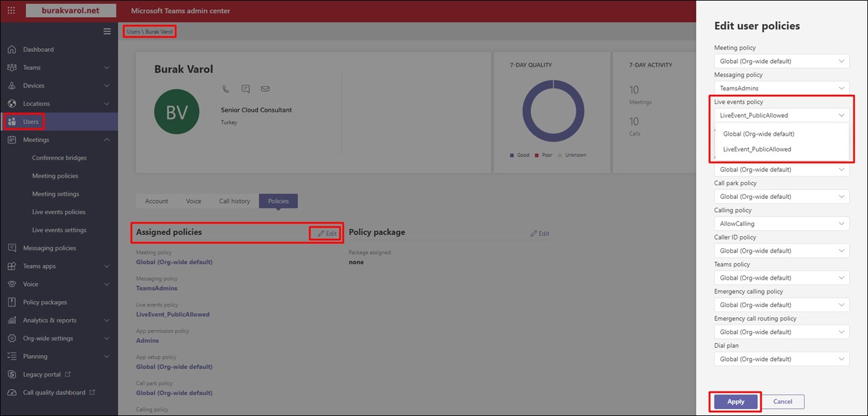Click the Legacy portal Skype icon
Screen dimensions: 868x416
12,375
